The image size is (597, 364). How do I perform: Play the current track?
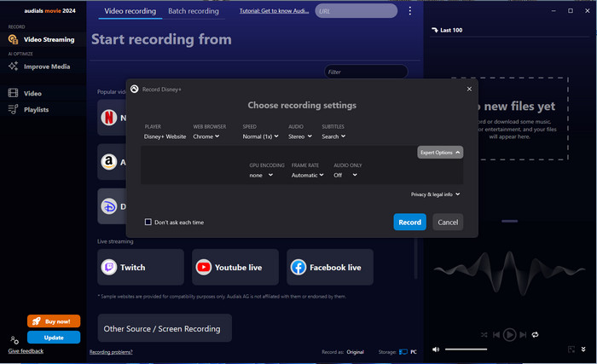tap(509, 335)
